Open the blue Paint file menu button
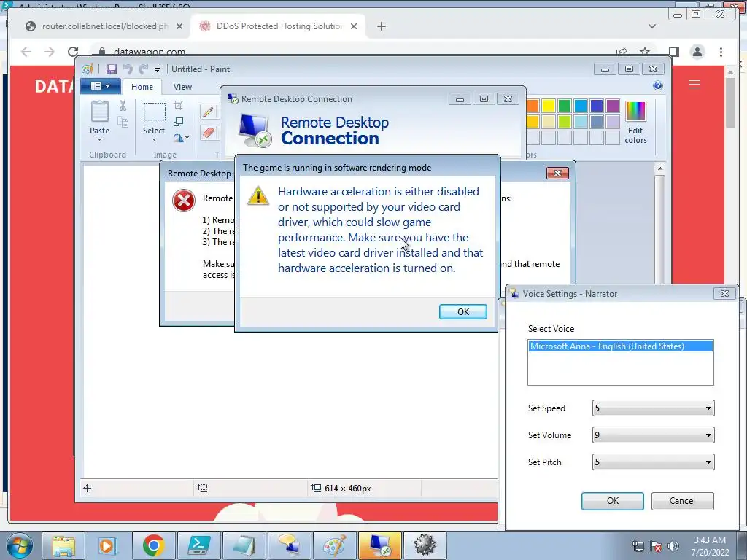 point(101,86)
